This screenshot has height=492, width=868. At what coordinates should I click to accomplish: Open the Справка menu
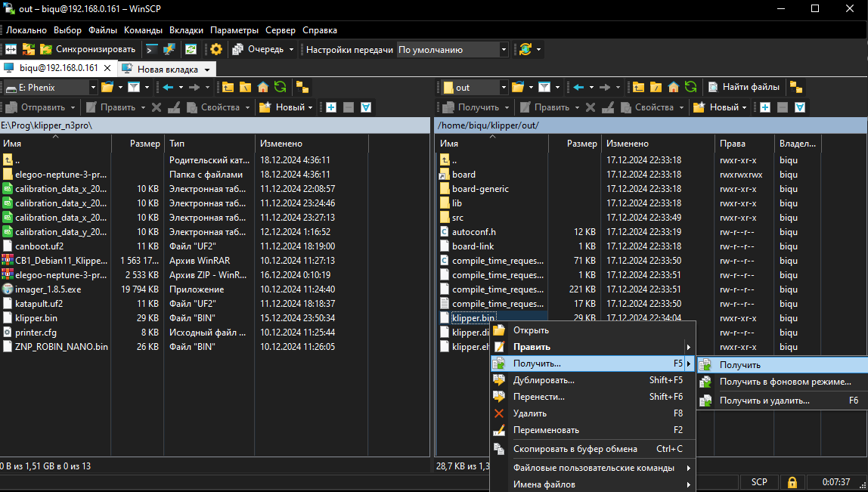[320, 30]
